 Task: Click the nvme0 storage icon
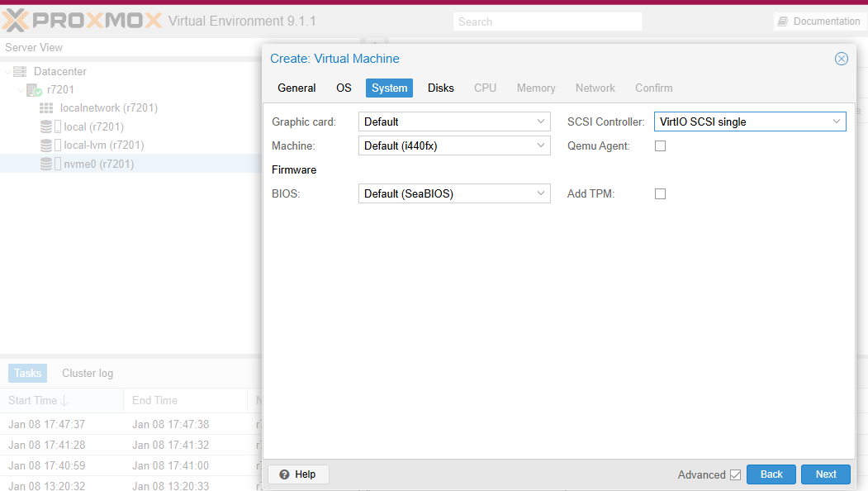47,164
